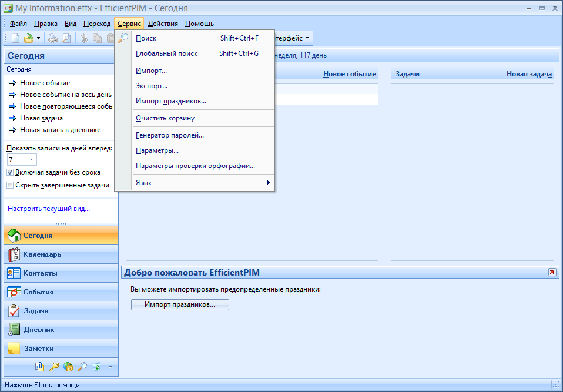Screen dimensions: 563x392
Task: Click the Импорт праздников... button in the welcome panel
Action: point(180,305)
